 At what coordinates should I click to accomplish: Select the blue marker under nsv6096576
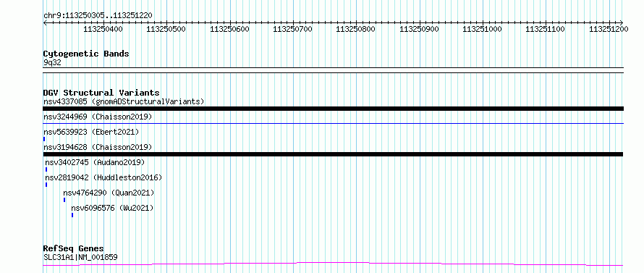click(x=72, y=215)
